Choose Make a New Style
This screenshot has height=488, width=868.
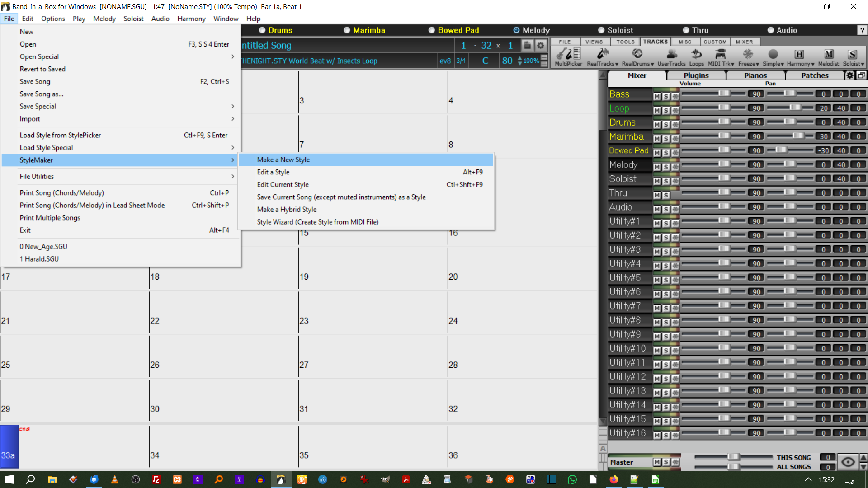(x=366, y=160)
